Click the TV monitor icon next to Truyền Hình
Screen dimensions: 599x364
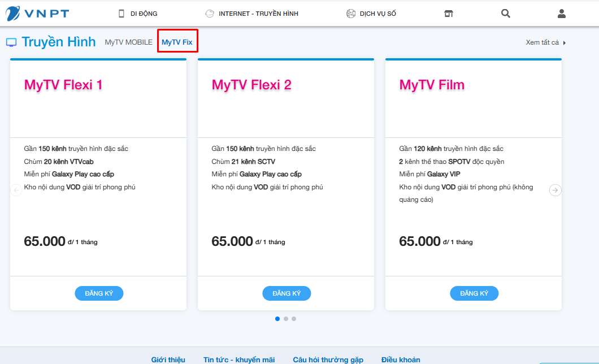pos(11,42)
